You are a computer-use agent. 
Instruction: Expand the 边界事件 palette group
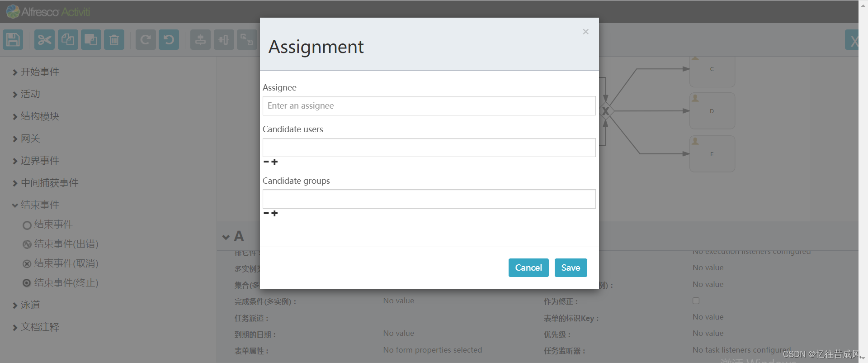pos(36,161)
